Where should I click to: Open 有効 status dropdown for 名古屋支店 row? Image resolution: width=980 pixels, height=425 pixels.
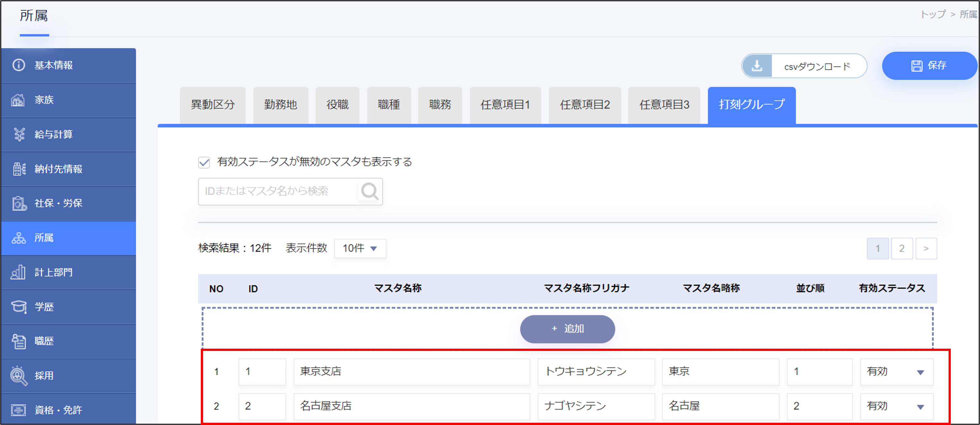point(896,406)
